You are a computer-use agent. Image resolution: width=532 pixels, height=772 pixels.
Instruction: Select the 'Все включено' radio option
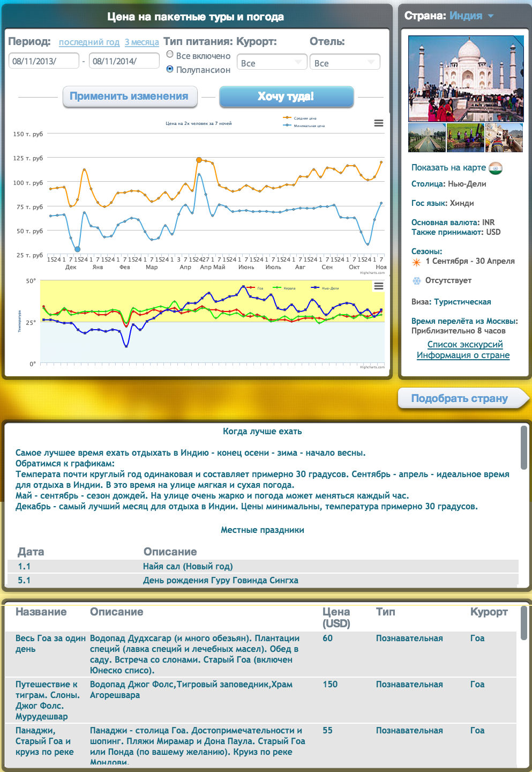coord(170,54)
